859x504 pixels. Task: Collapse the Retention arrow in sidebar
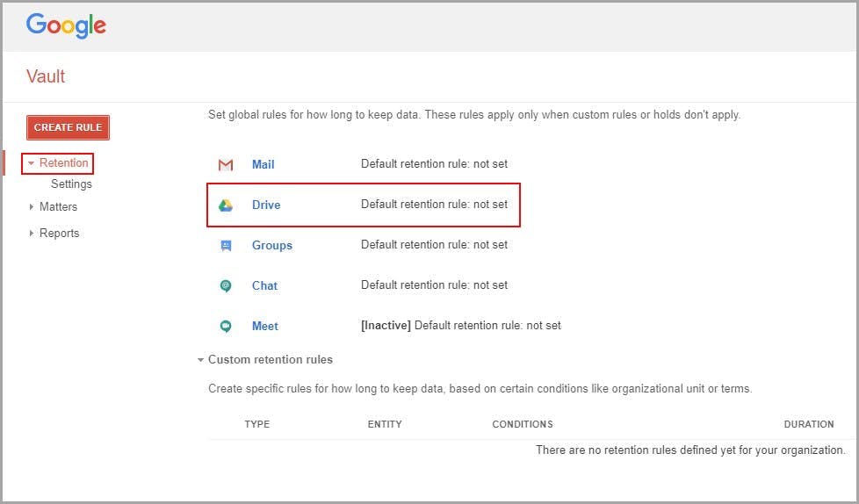tap(32, 163)
